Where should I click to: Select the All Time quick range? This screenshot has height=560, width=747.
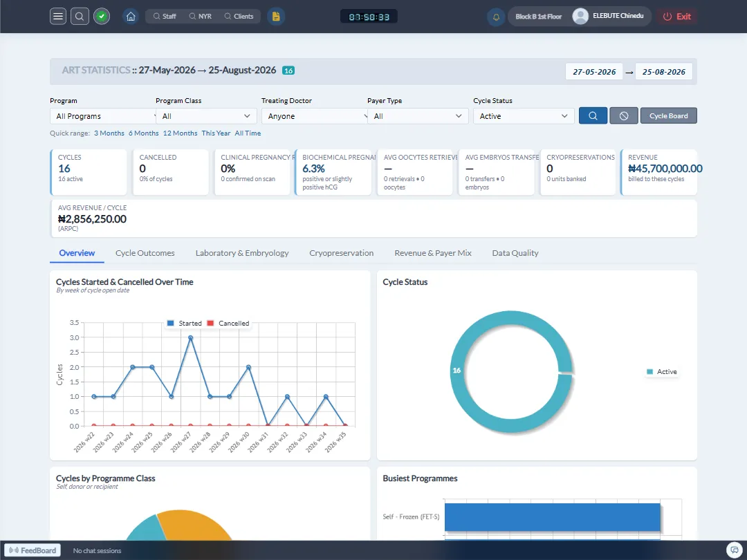coord(248,133)
